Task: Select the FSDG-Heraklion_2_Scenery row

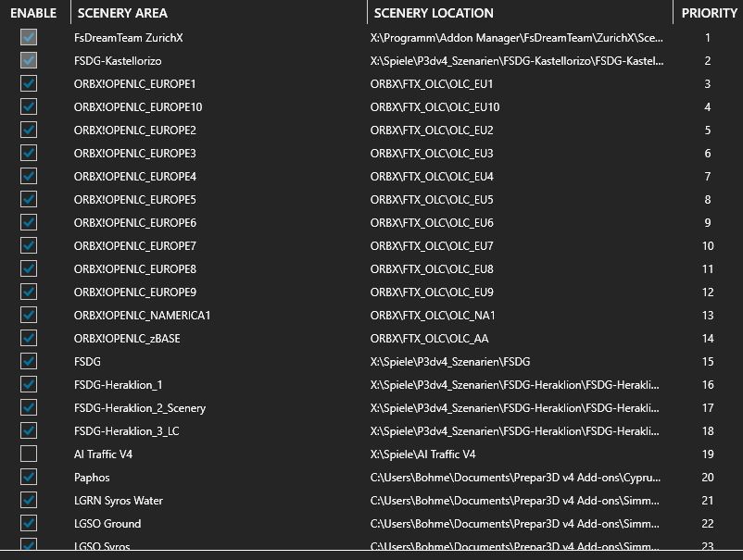Action: [x=140, y=408]
